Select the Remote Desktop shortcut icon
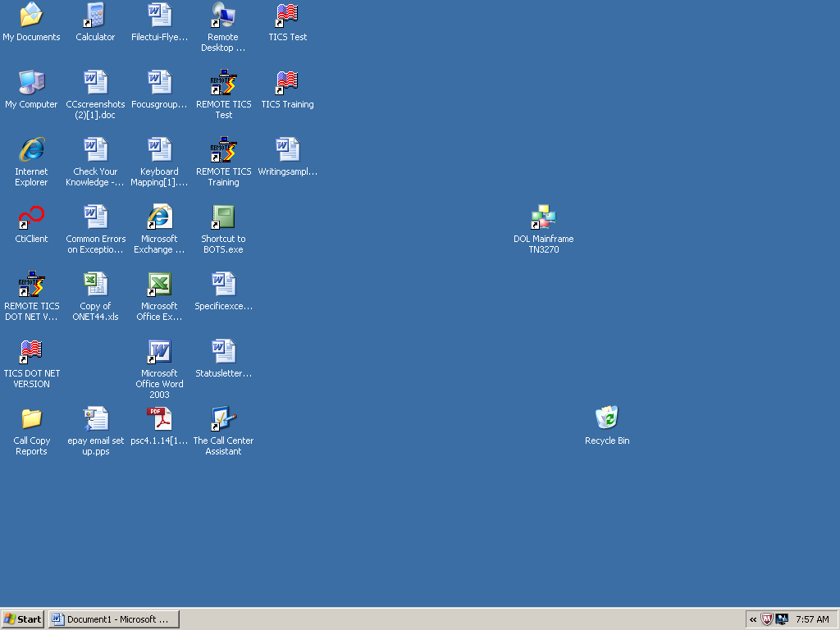Image resolution: width=840 pixels, height=630 pixels. click(223, 16)
